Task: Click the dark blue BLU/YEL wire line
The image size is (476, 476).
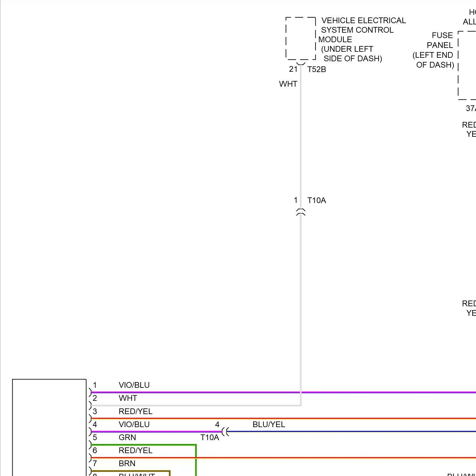Action: coord(351,432)
